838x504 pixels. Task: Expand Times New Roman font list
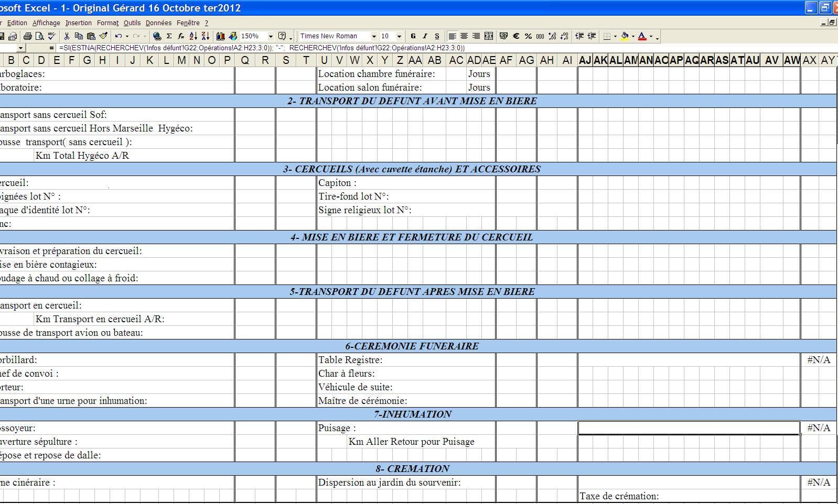[374, 36]
